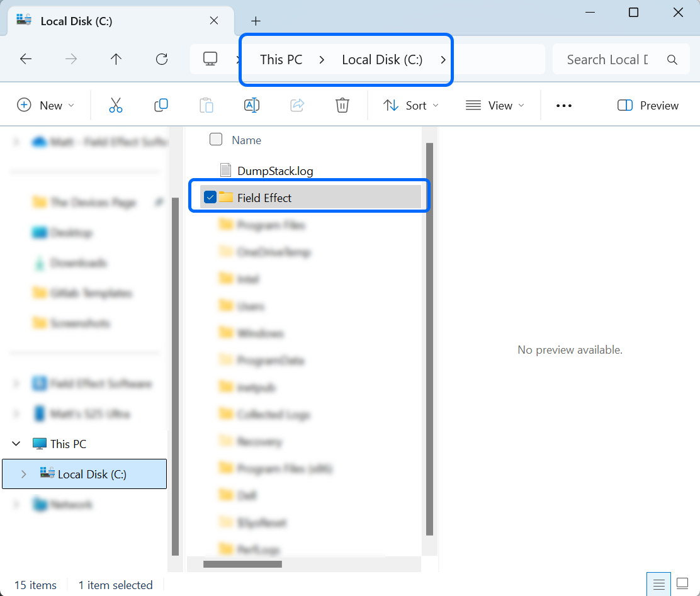Click the monitor icon in address bar
Viewport: 700px width, 596px height.
click(x=210, y=59)
